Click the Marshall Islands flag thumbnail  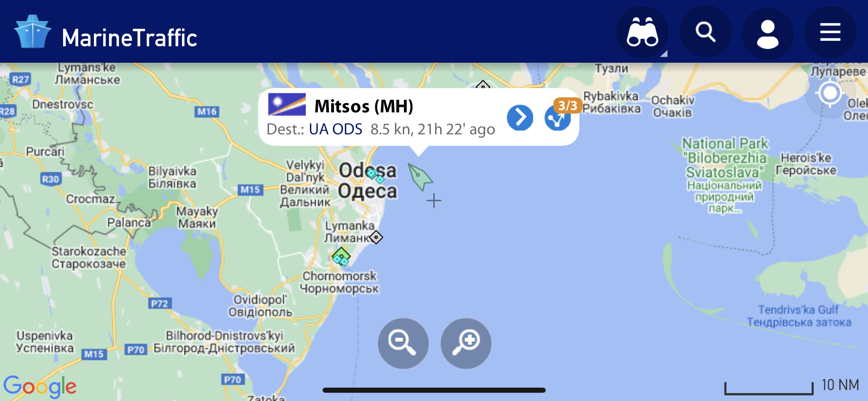(287, 104)
